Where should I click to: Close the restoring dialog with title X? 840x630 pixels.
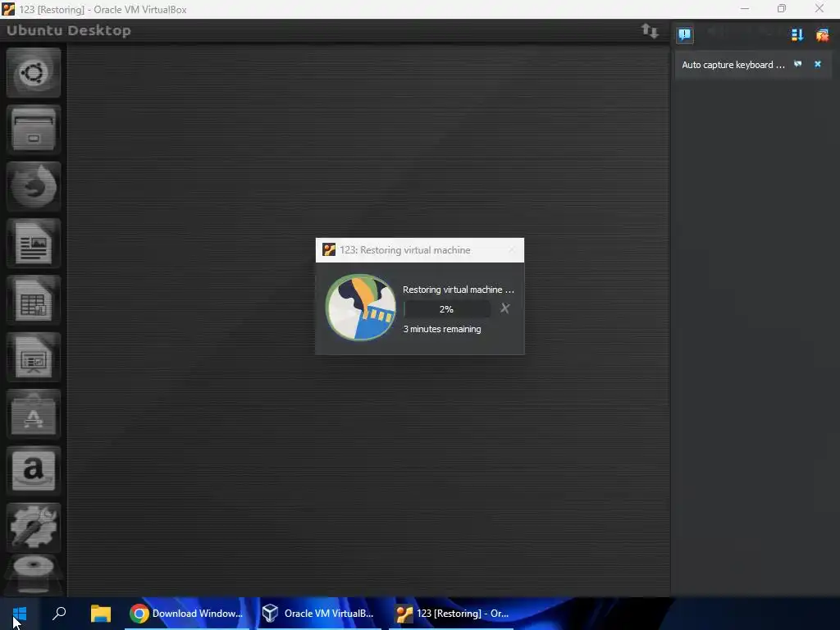511,250
